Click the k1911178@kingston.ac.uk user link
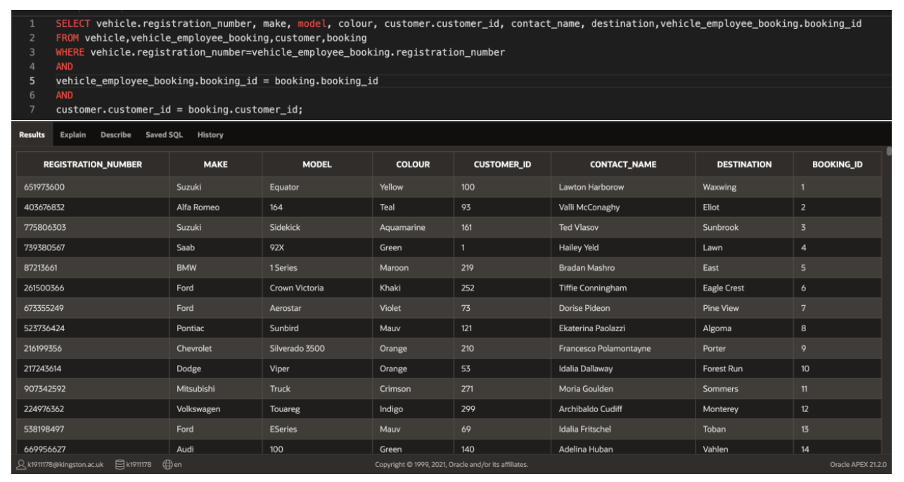904x482 pixels. (68, 464)
